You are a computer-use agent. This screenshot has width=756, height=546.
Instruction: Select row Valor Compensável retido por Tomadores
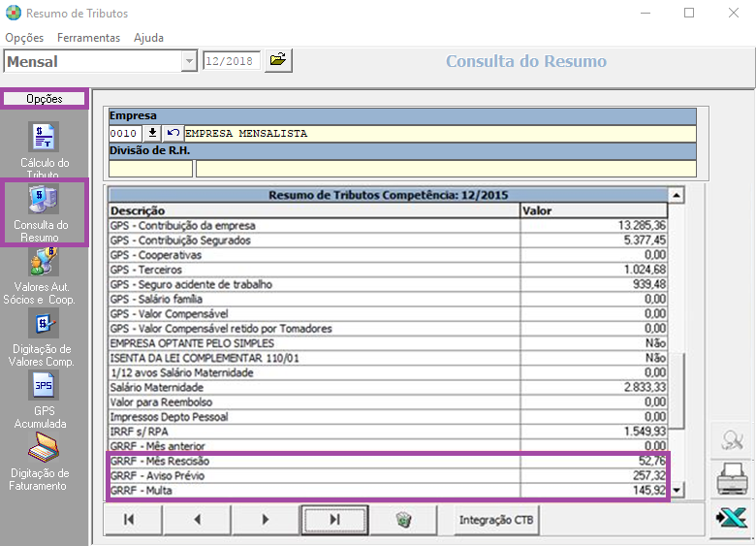point(388,329)
